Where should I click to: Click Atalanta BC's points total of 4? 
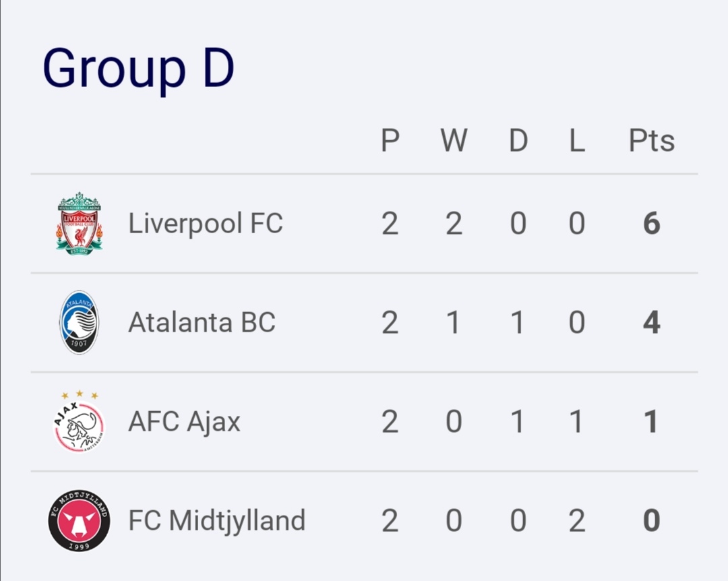tap(651, 322)
